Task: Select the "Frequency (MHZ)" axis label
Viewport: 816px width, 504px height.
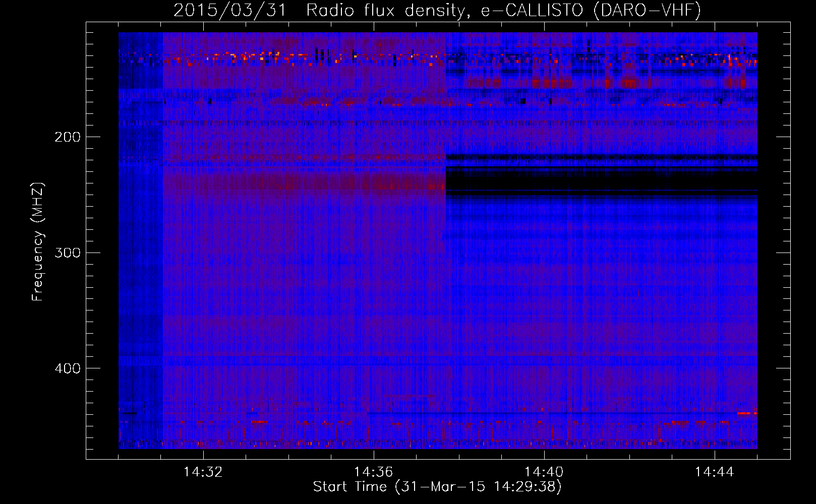Action: (38, 241)
